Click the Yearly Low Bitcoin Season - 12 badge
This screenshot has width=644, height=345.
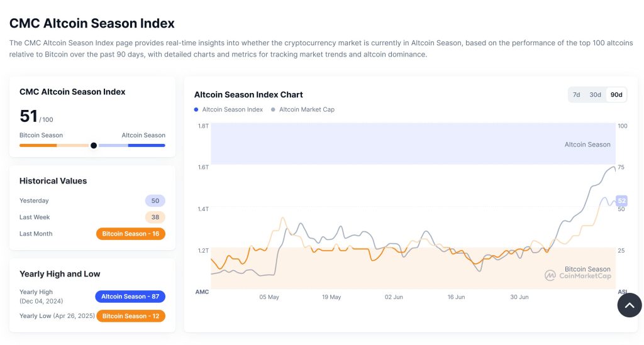coord(130,316)
